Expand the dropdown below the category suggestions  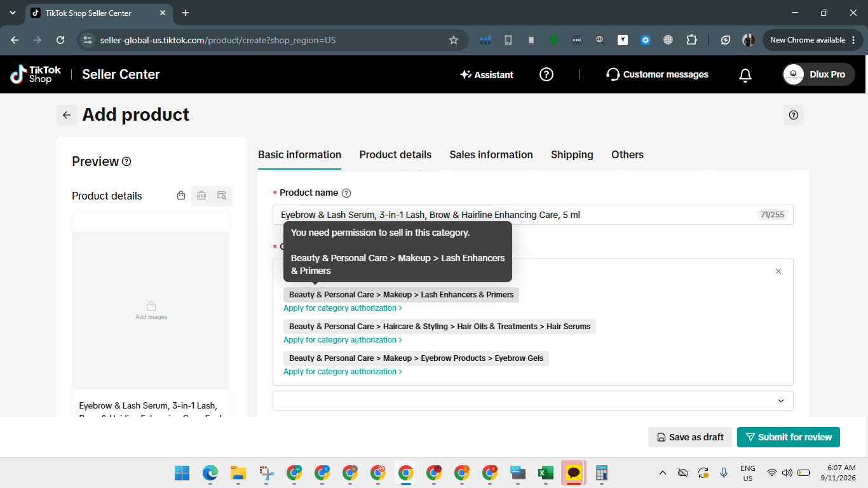533,401
